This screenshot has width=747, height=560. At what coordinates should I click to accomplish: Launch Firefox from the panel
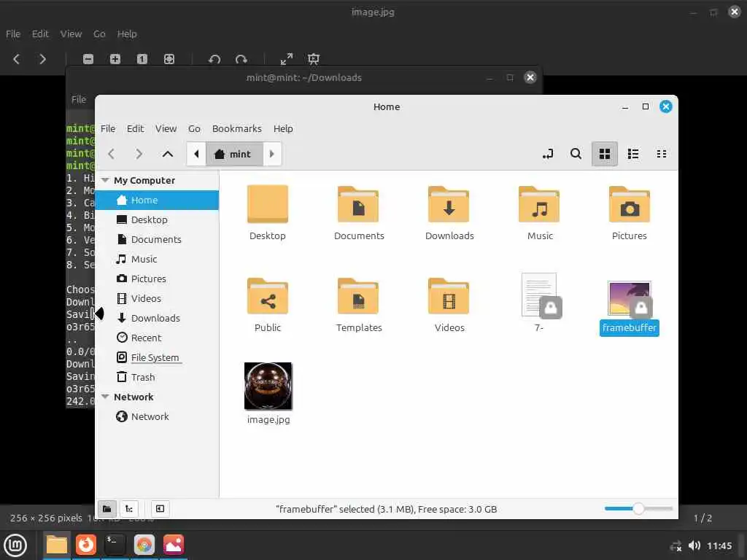[86, 545]
